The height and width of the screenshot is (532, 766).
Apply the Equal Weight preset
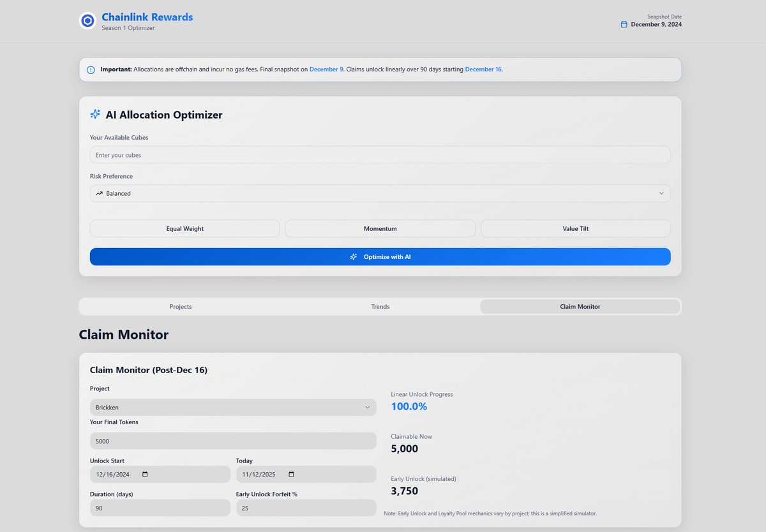pyautogui.click(x=185, y=228)
